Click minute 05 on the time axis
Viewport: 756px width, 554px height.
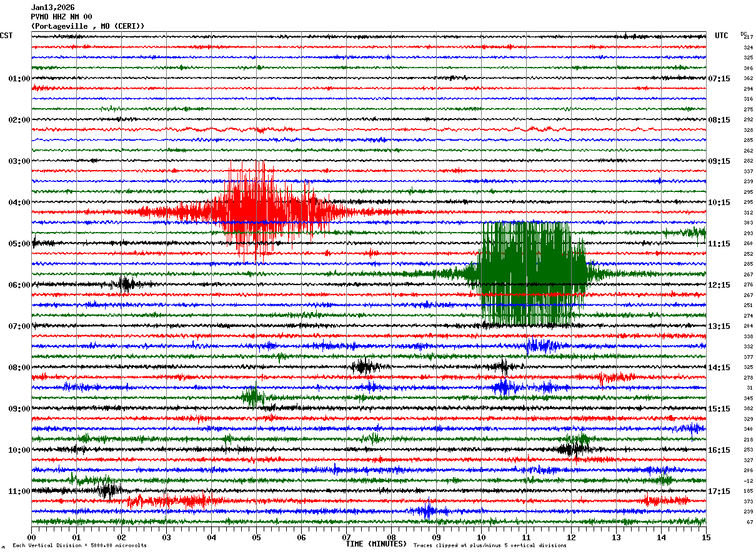[256, 537]
